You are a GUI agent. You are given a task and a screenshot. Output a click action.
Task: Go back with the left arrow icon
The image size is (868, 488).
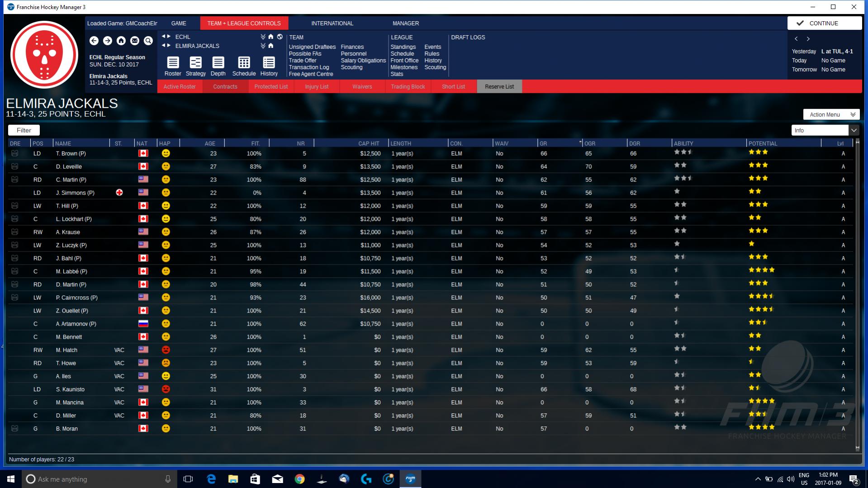coord(94,41)
